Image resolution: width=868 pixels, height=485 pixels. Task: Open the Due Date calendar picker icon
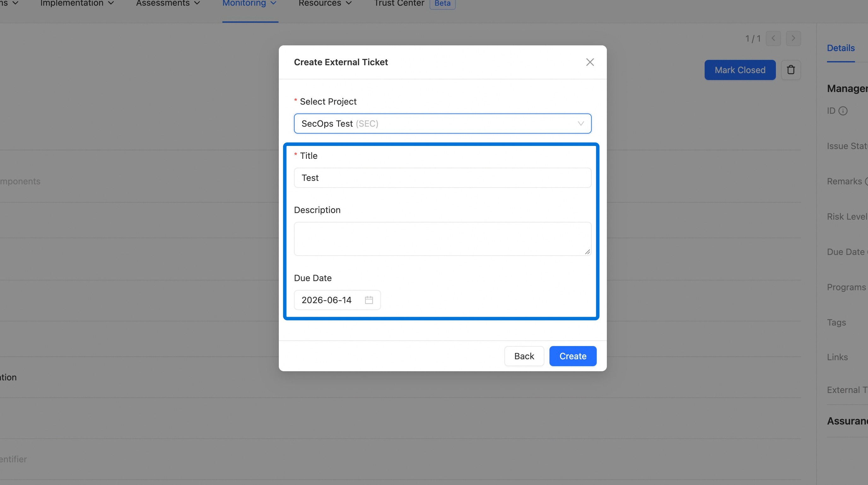369,300
